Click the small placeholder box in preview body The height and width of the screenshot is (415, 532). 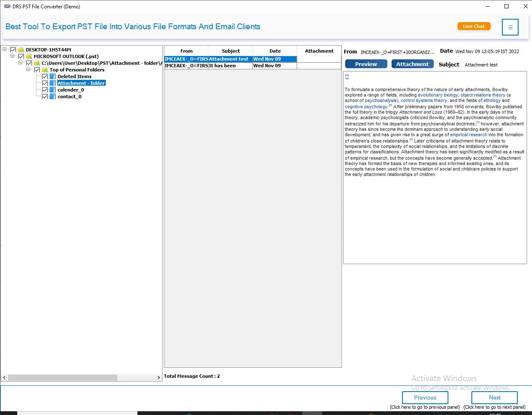click(x=347, y=77)
